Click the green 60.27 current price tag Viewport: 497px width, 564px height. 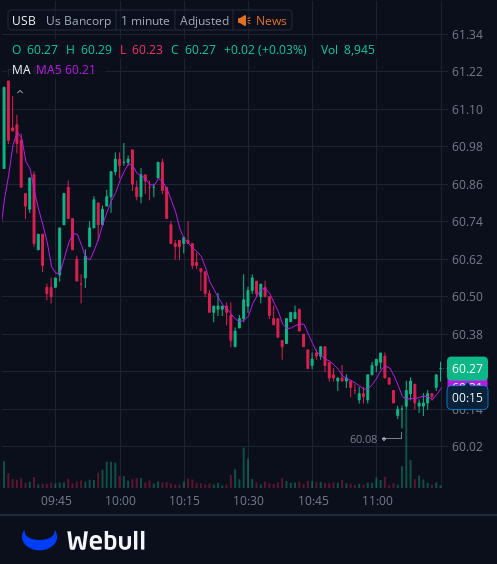467,369
